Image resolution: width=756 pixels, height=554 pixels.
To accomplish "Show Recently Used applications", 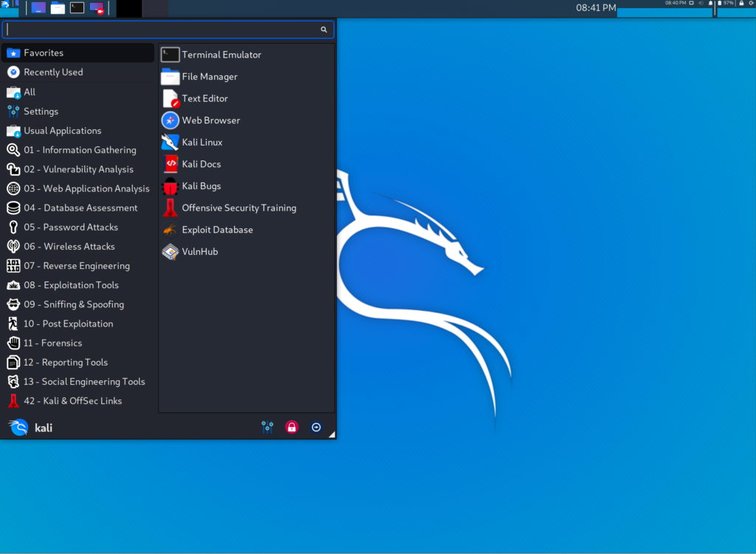I will (x=78, y=72).
